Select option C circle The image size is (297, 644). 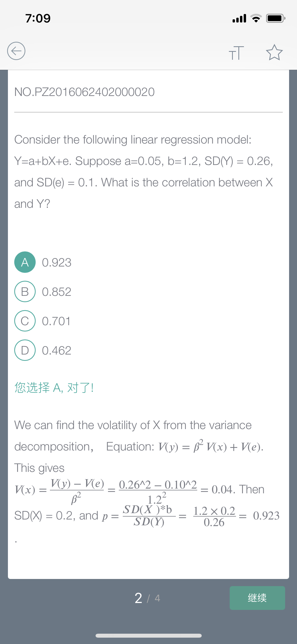(x=25, y=321)
